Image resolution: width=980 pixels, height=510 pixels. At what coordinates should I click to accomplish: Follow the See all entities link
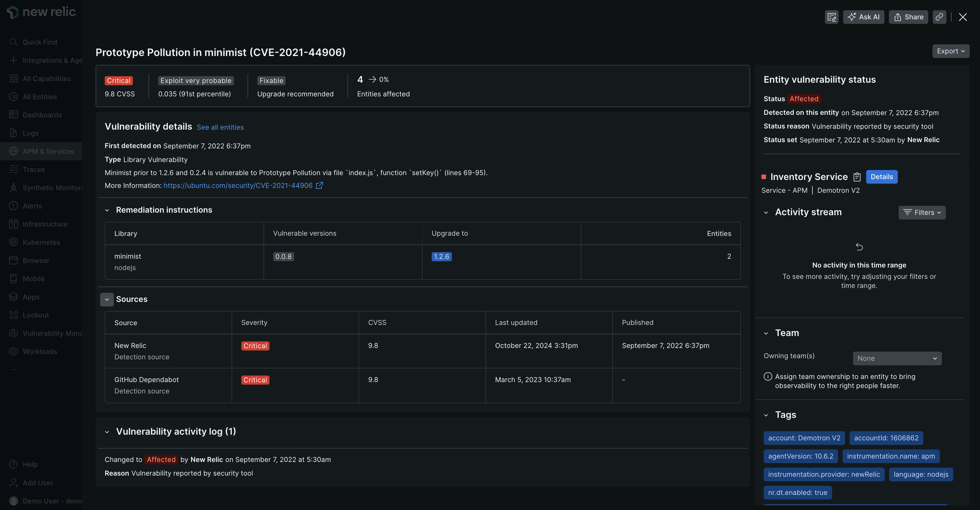click(220, 127)
